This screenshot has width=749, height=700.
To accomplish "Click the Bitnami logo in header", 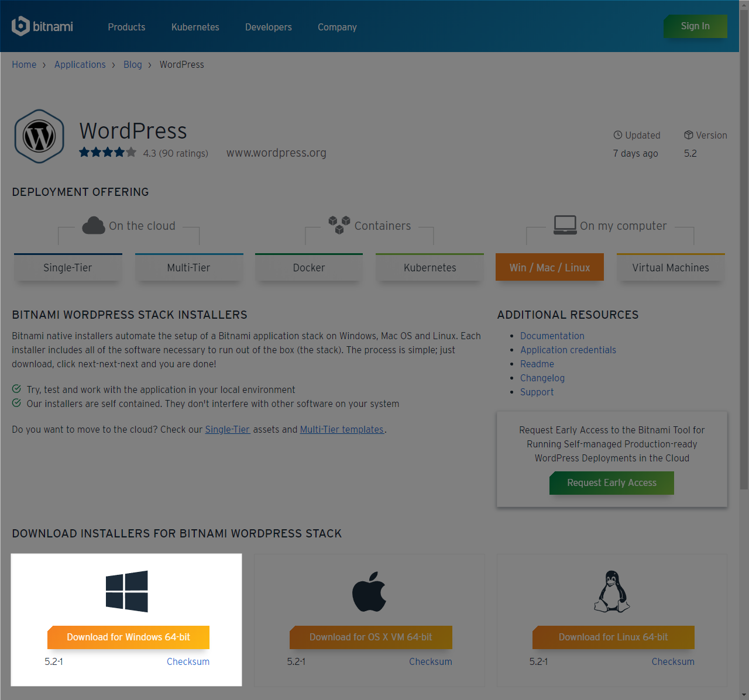I will click(x=42, y=26).
